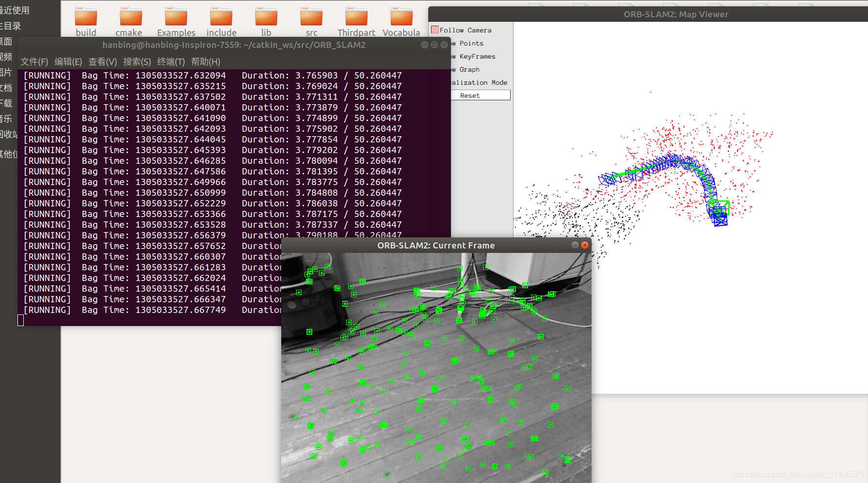Open the lib folder
868x483 pixels.
tap(266, 22)
